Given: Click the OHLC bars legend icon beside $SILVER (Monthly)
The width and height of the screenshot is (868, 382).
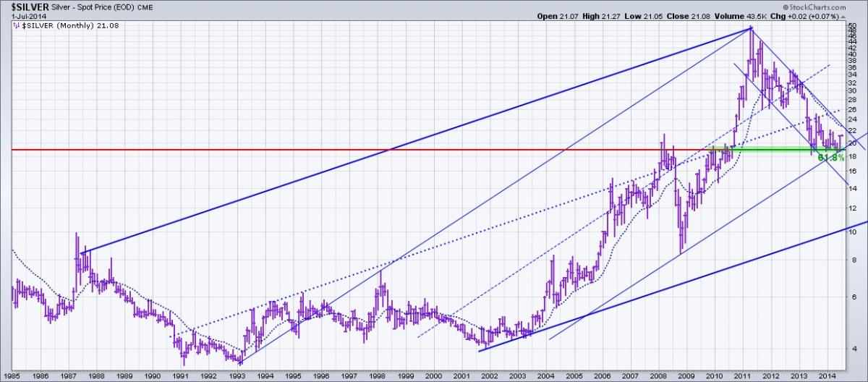Looking at the screenshot, I should [17, 26].
